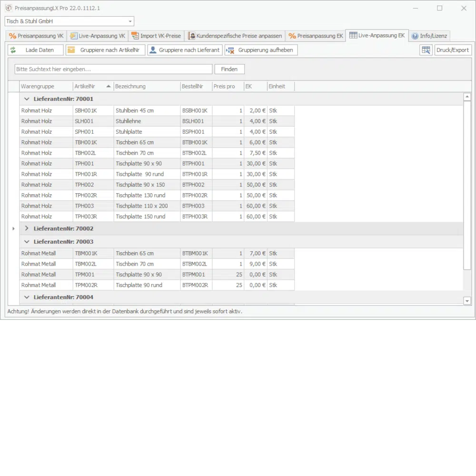This screenshot has width=476, height=476.
Task: Sort by the ArtikelNr column header
Action: (x=89, y=86)
